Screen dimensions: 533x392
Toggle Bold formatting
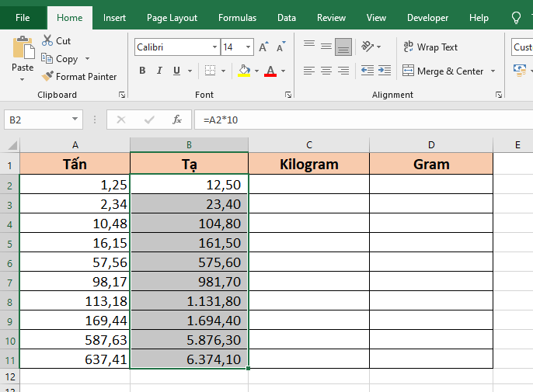[x=142, y=71]
